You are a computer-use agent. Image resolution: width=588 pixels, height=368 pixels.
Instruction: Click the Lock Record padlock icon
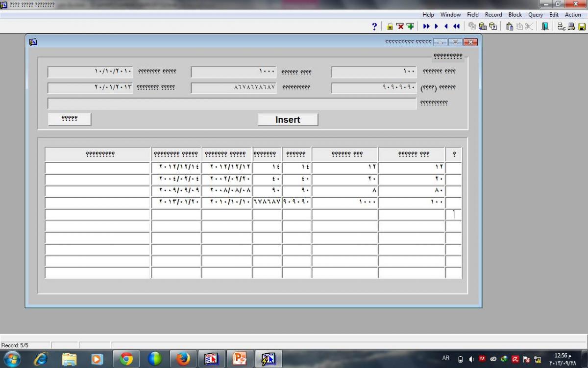click(x=390, y=26)
